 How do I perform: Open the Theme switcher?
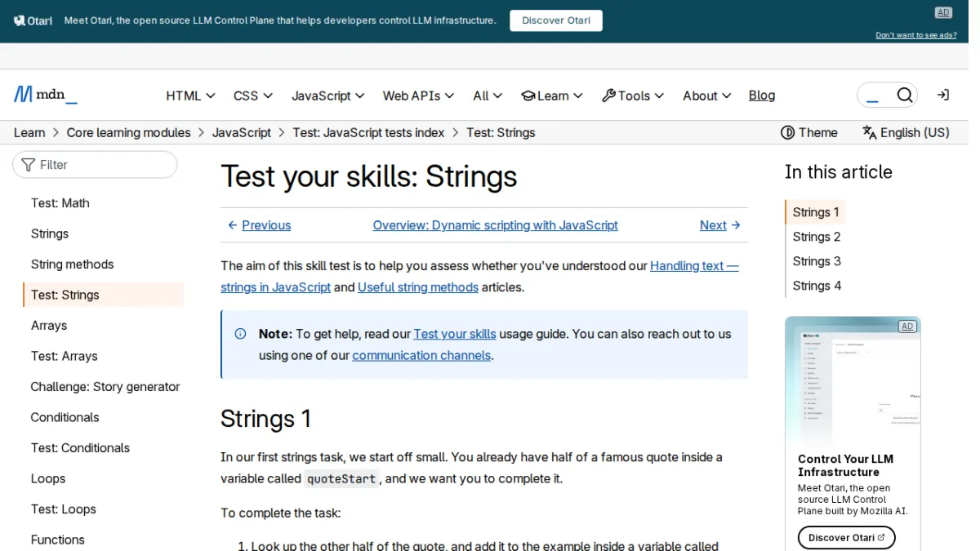tap(809, 132)
